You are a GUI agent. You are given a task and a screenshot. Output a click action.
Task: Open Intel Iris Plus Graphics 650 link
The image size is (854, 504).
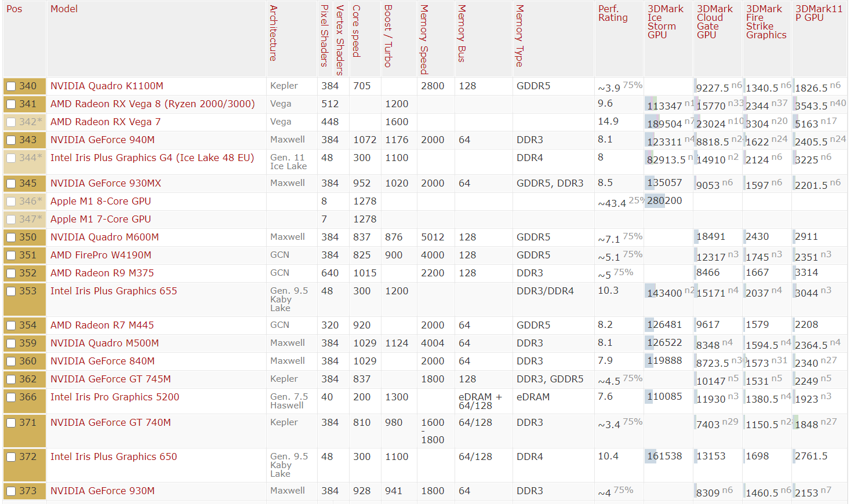(114, 456)
